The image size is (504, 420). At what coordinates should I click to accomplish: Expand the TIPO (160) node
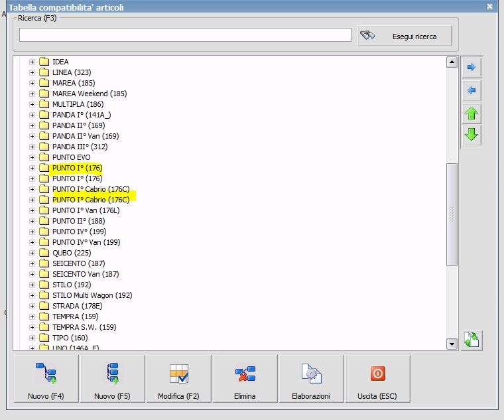tap(32, 338)
